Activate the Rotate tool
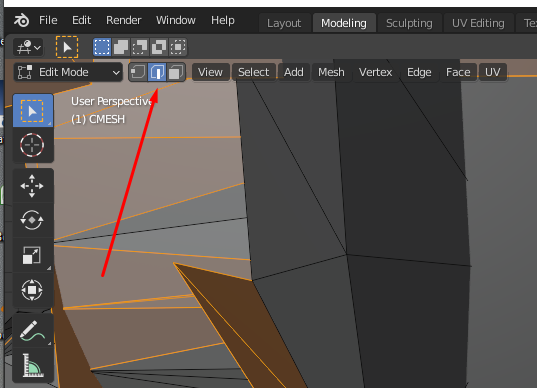 (x=32, y=220)
